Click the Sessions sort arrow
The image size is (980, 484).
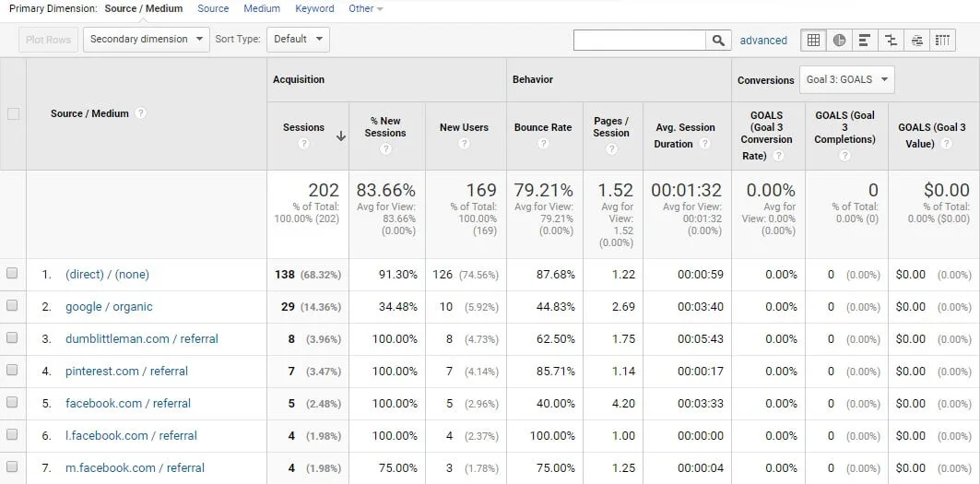pyautogui.click(x=340, y=136)
